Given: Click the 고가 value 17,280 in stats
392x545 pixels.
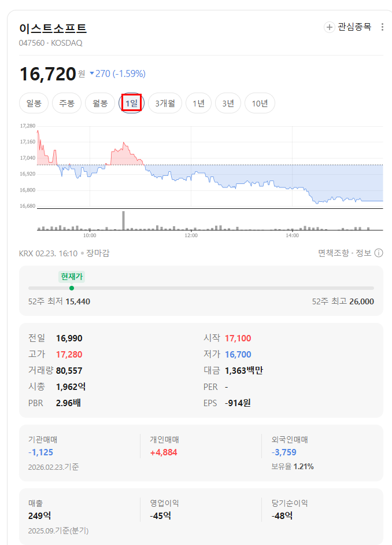Looking at the screenshot, I should click(69, 355).
